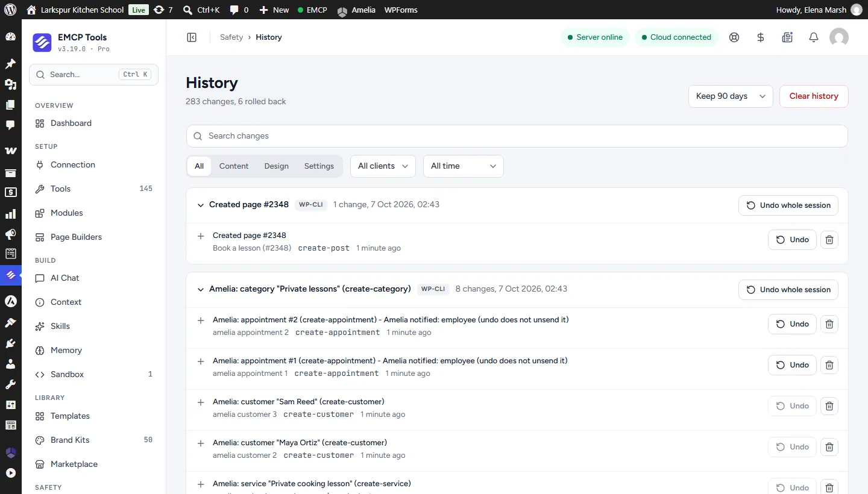
Task: Open Page Builders in the sidebar
Action: (x=93, y=237)
